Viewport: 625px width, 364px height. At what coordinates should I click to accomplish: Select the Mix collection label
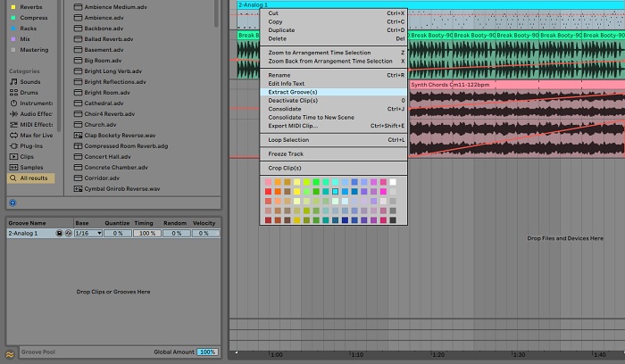click(21, 39)
